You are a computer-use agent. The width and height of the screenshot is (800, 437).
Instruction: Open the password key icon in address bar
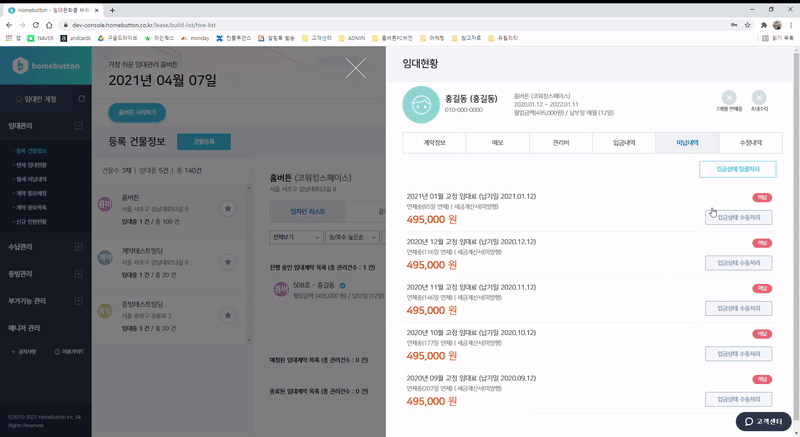click(734, 24)
